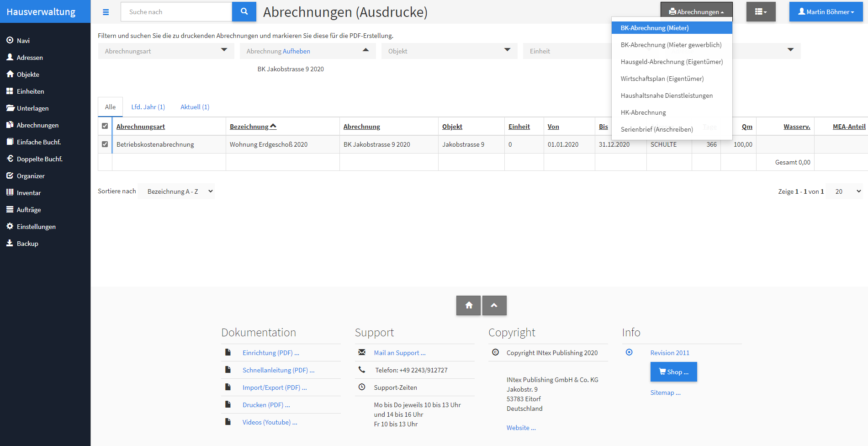Image resolution: width=868 pixels, height=446 pixels.
Task: Open the list view options button
Action: click(x=761, y=12)
